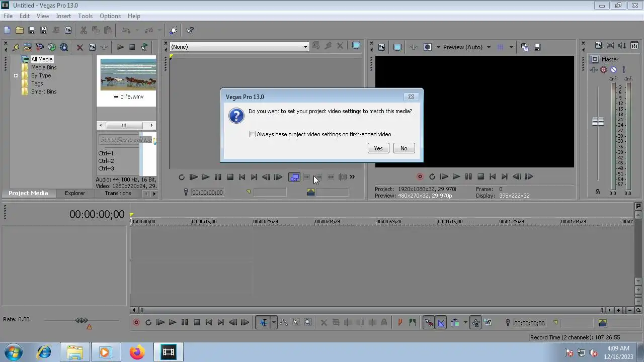The image size is (644, 362).
Task: Open the Normal Edit tool dropdown arrow
Action: pyautogui.click(x=274, y=323)
